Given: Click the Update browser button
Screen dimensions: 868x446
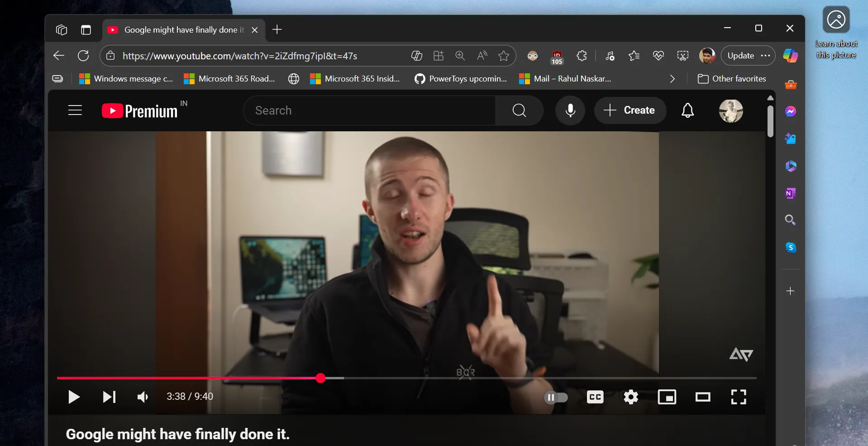Looking at the screenshot, I should pyautogui.click(x=740, y=55).
